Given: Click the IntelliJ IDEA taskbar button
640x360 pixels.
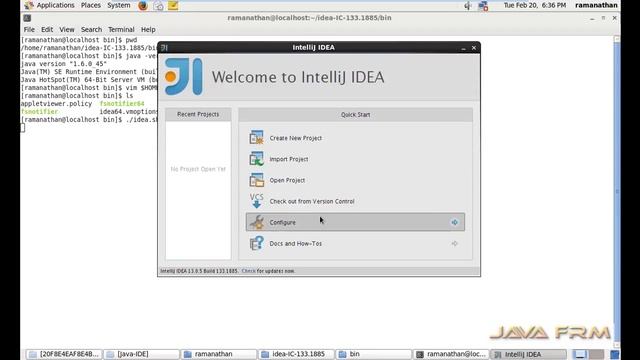Looking at the screenshot, I should click(529, 354).
